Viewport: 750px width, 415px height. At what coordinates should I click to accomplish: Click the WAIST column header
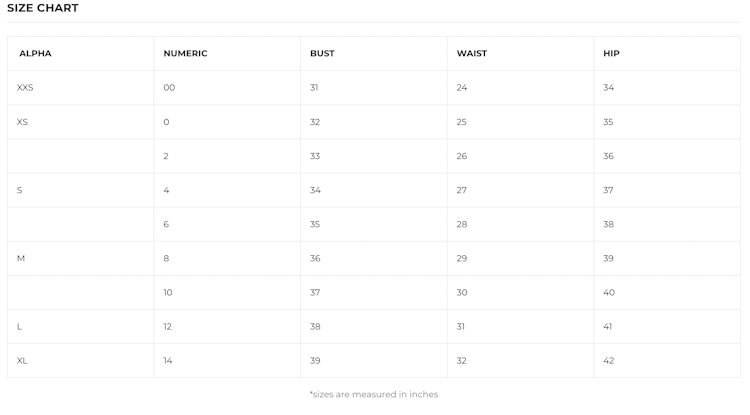(x=472, y=53)
